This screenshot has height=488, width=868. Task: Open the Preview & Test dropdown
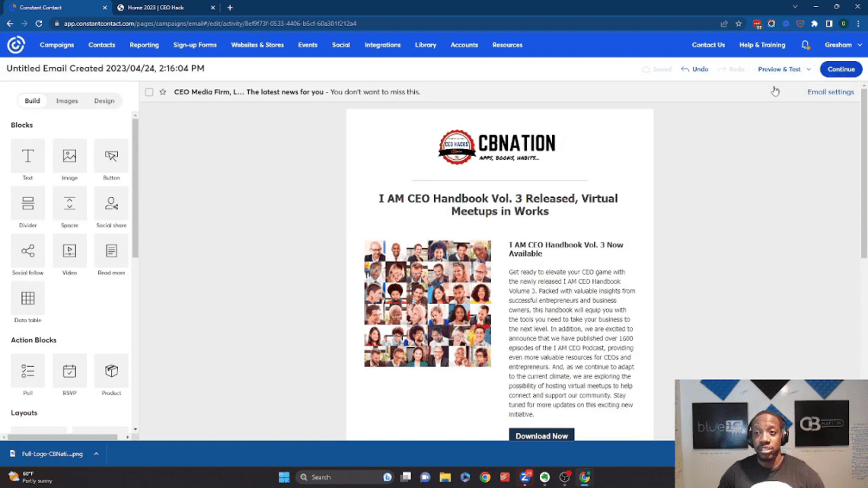(783, 69)
